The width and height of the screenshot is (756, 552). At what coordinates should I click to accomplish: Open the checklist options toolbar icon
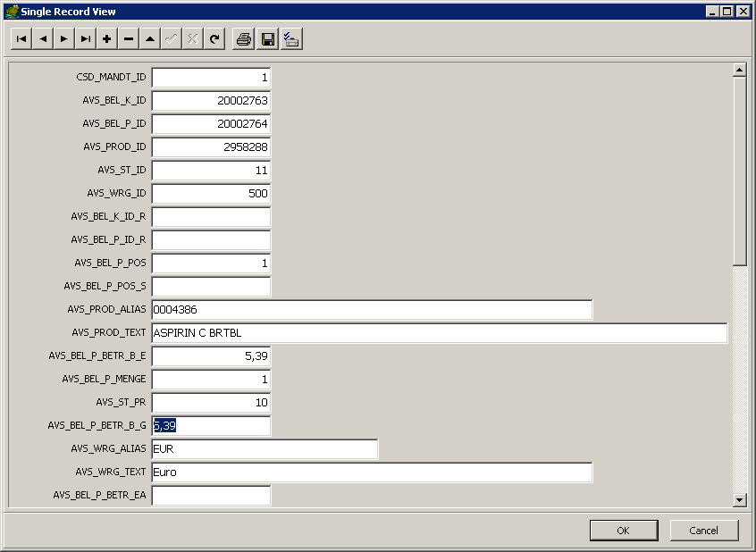[x=291, y=39]
